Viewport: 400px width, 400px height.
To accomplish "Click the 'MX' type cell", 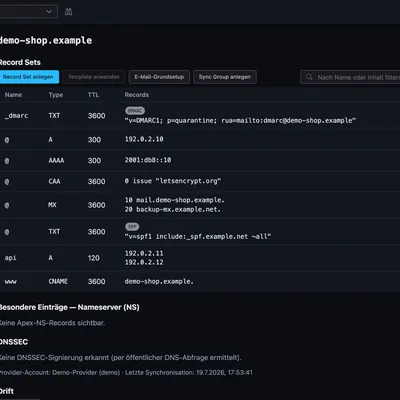I will [52, 205].
